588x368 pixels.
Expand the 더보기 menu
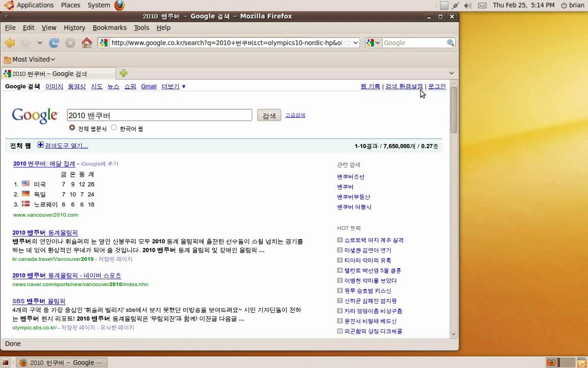[174, 86]
